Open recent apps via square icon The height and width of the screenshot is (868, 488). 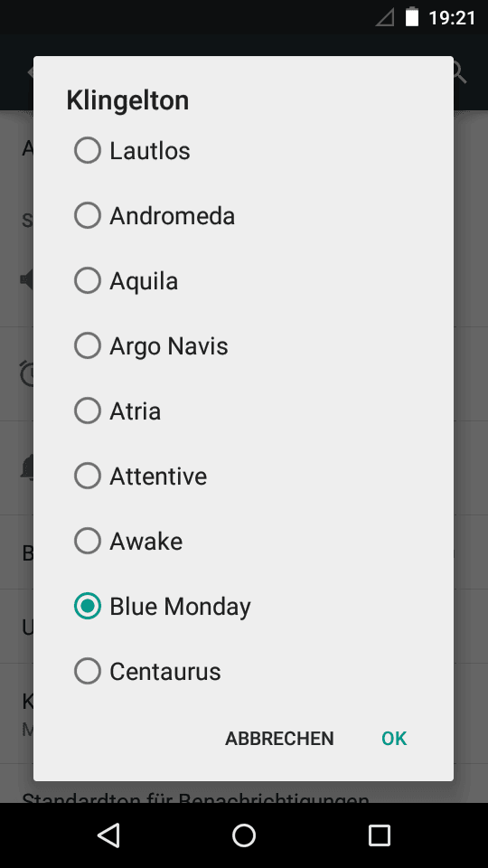[379, 835]
